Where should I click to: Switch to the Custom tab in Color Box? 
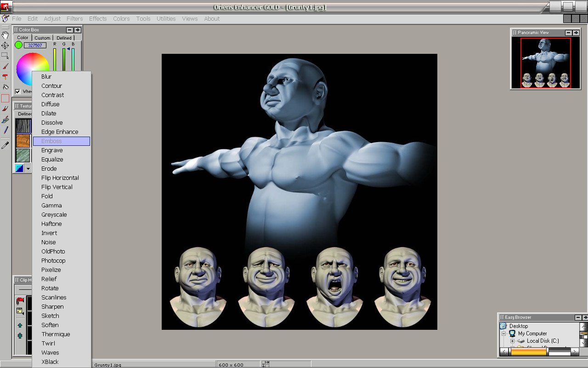point(42,38)
